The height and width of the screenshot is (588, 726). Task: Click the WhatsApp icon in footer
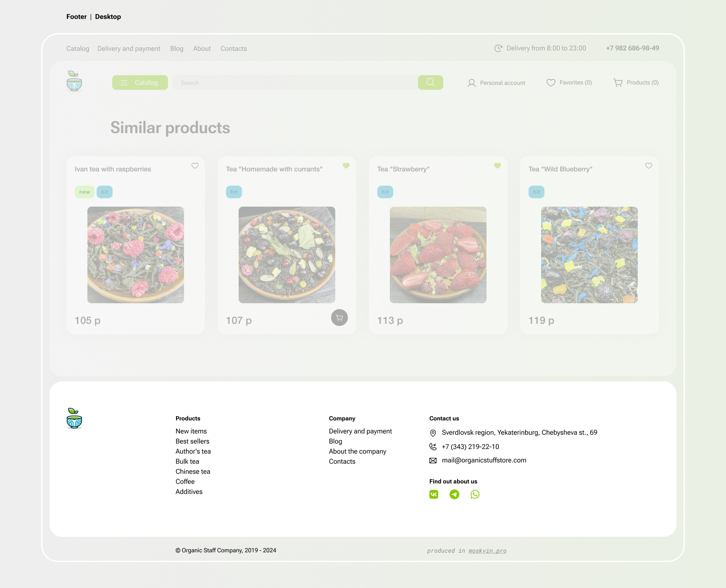(475, 494)
